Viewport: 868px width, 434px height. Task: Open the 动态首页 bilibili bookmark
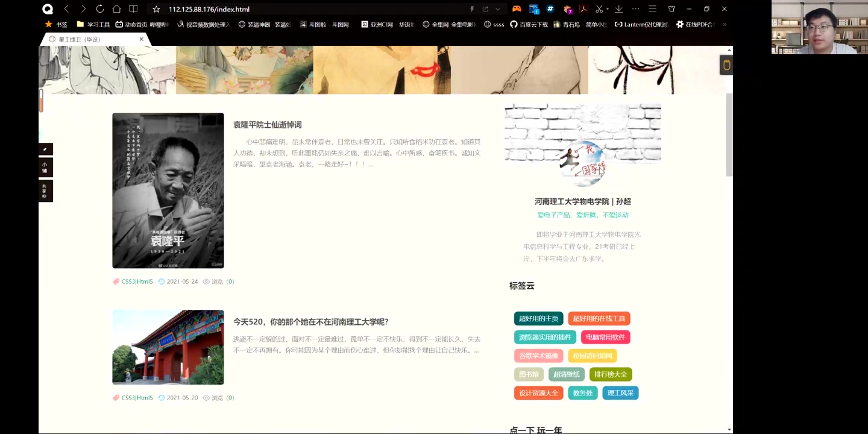tap(142, 25)
